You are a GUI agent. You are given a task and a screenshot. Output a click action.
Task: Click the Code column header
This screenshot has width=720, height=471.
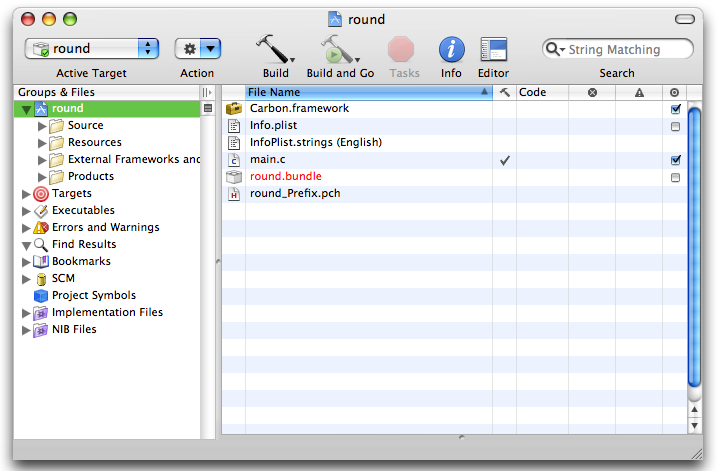point(542,92)
